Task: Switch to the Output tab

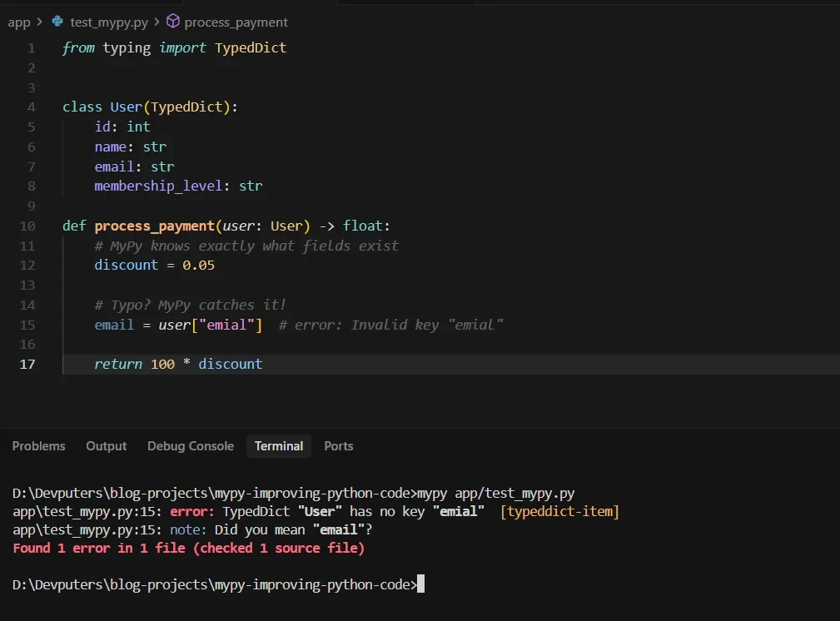Action: click(106, 446)
